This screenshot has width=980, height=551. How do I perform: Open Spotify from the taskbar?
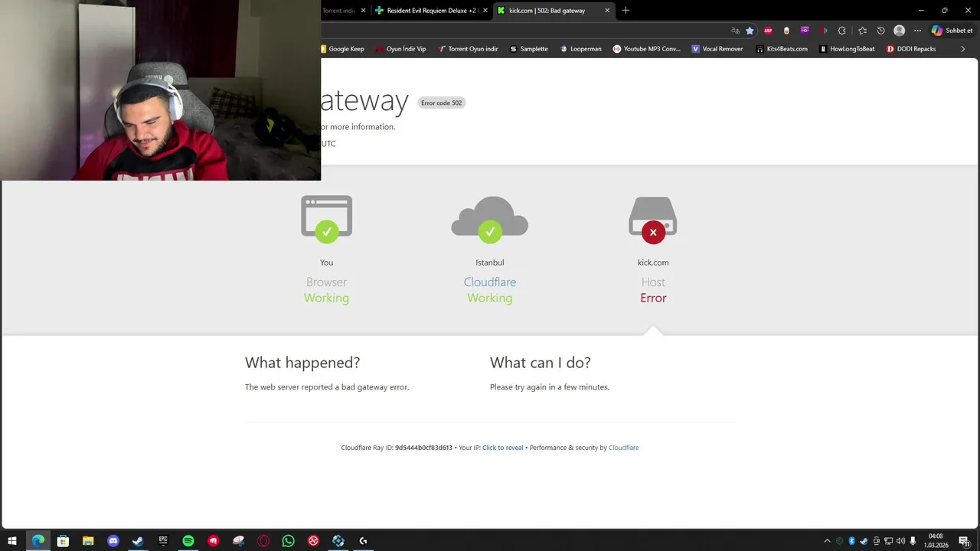[x=188, y=541]
